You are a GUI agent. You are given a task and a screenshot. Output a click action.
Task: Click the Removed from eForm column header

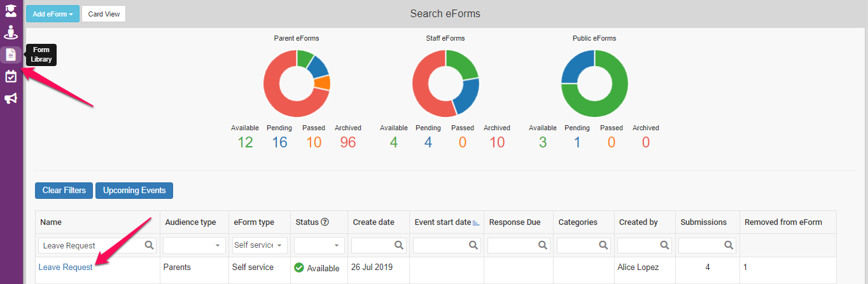[x=783, y=222]
